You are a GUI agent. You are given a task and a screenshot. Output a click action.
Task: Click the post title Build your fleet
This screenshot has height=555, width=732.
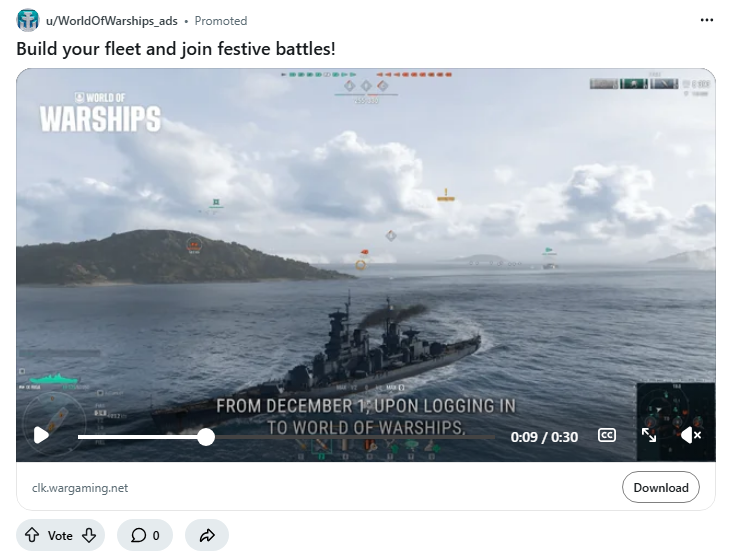[176, 49]
